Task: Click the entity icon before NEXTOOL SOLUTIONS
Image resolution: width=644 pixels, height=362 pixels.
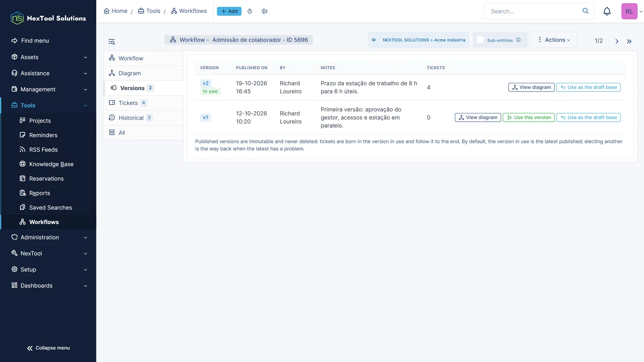Action: point(374,40)
